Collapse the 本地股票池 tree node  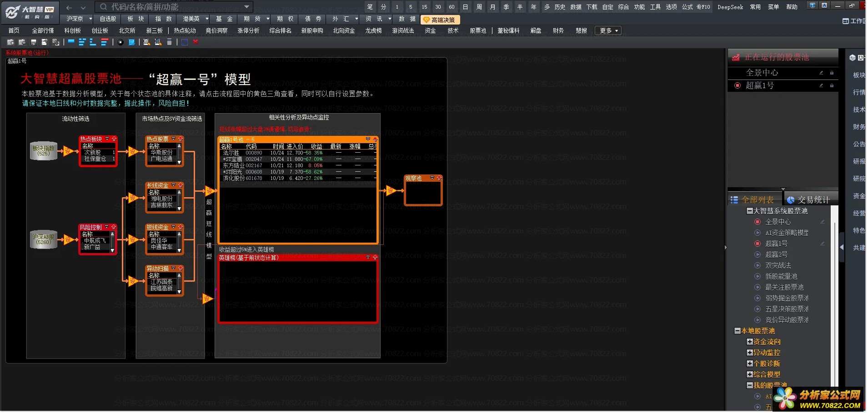[x=738, y=331]
